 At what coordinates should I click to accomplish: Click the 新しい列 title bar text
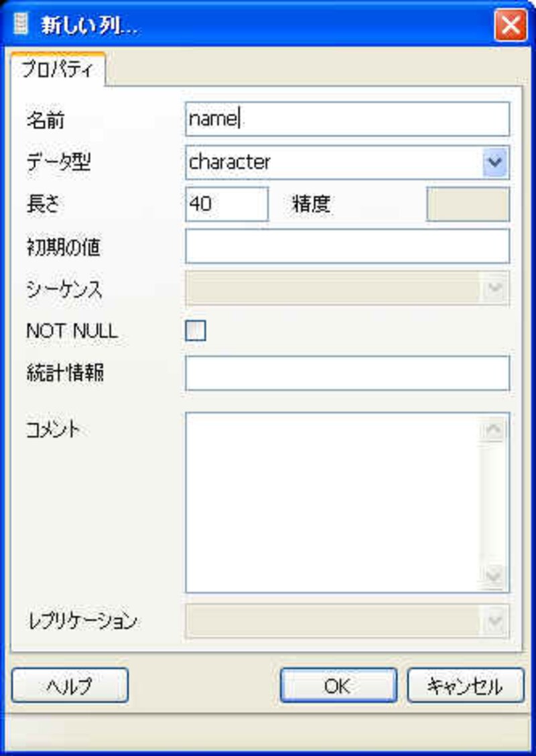click(x=89, y=26)
